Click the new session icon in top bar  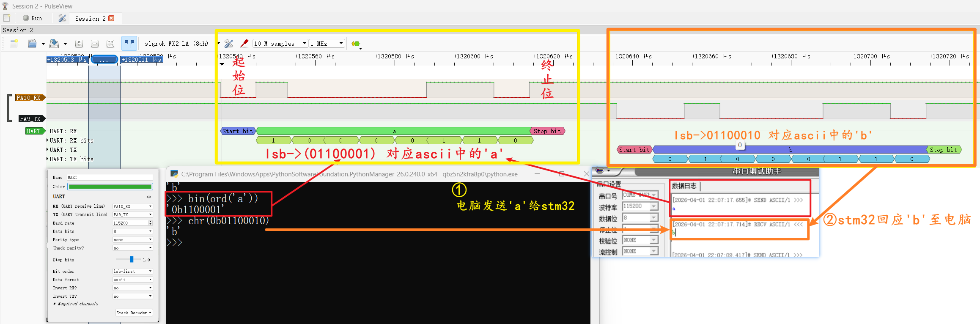[7, 18]
